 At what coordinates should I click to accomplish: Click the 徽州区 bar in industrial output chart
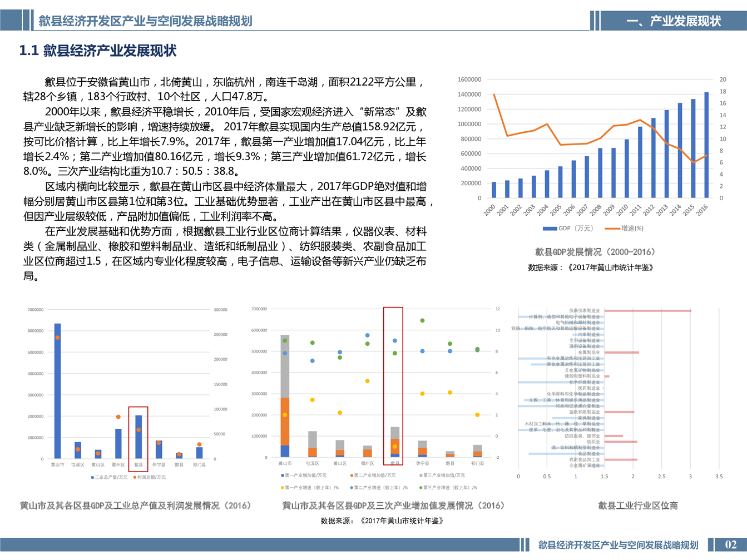[x=118, y=444]
